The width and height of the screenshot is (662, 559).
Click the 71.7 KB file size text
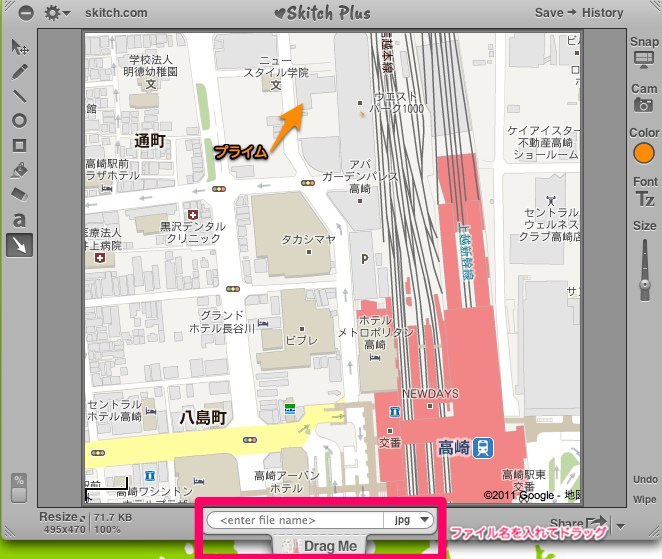[113, 517]
